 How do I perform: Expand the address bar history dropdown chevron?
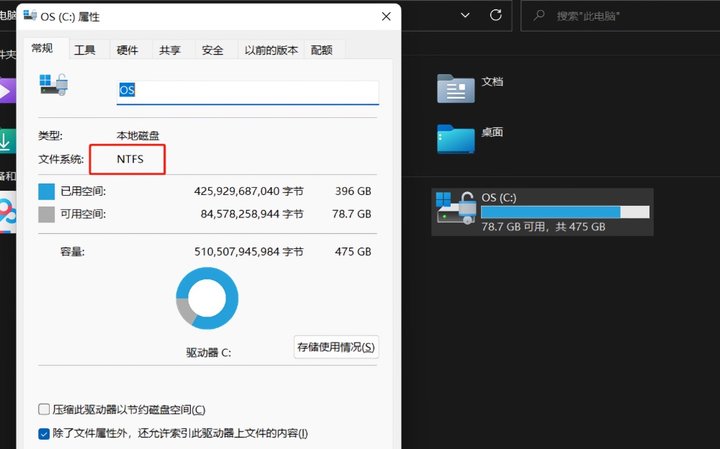[464, 15]
